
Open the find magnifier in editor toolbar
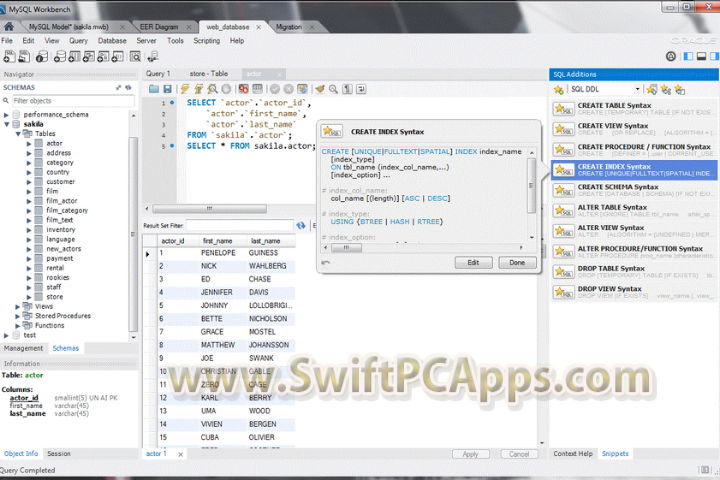(333, 89)
